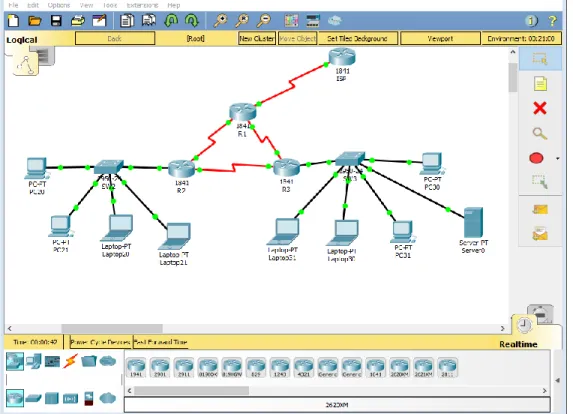Pick the 1941 router model
Viewport: 573px width, 414px height.
point(136,368)
